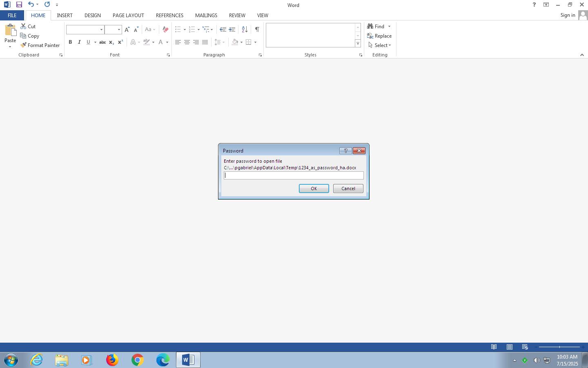Toggle Bold formatting

tap(70, 42)
